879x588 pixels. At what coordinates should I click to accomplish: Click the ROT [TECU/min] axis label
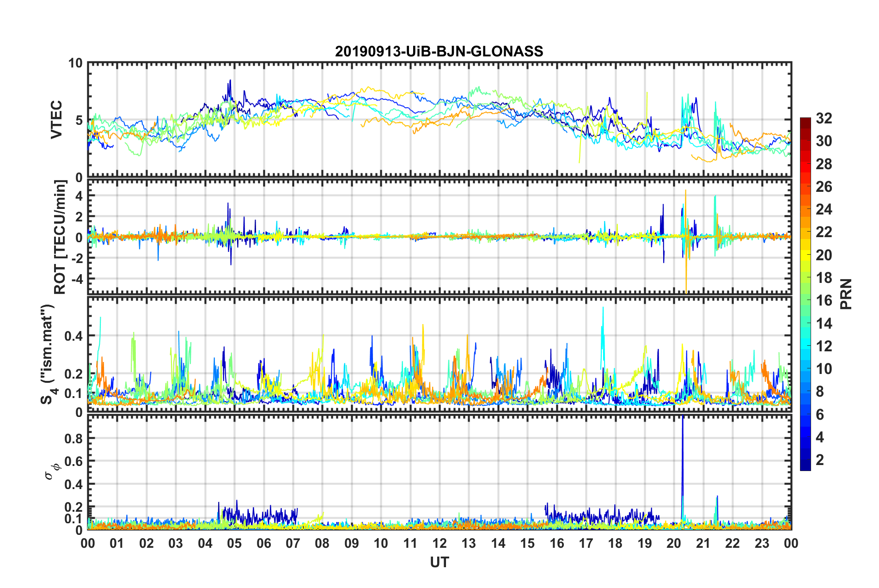click(x=60, y=237)
